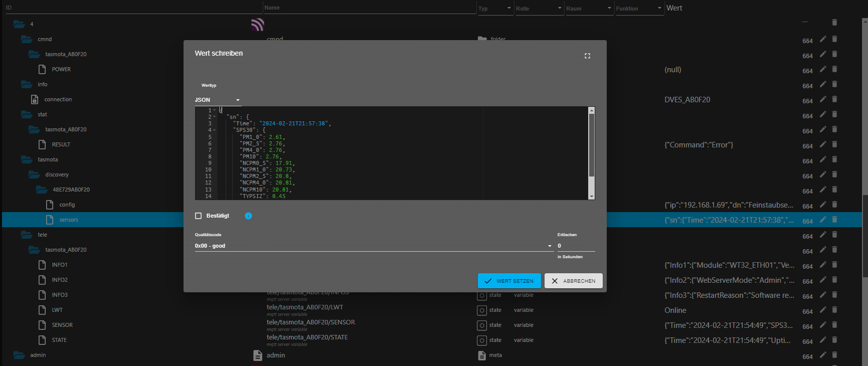Select the config object

[67, 205]
